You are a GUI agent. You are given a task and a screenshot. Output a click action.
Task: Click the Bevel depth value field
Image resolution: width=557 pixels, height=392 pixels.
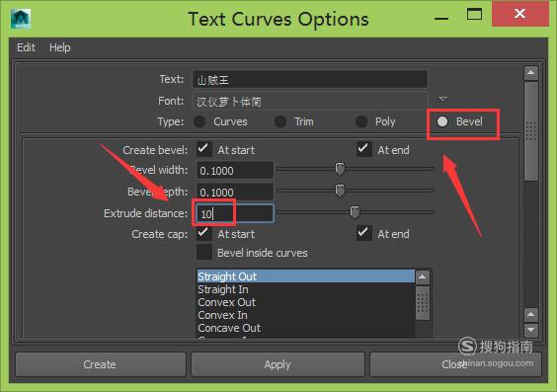(x=235, y=193)
